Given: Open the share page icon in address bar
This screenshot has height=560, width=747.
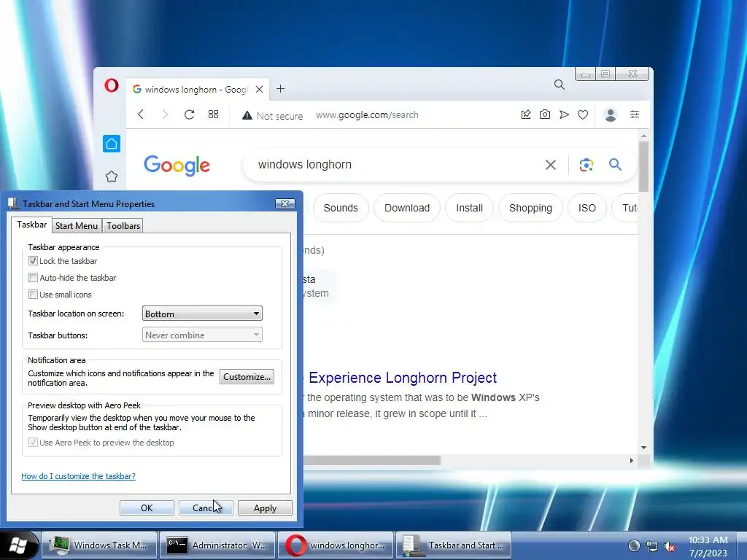Looking at the screenshot, I should pyautogui.click(x=526, y=114).
